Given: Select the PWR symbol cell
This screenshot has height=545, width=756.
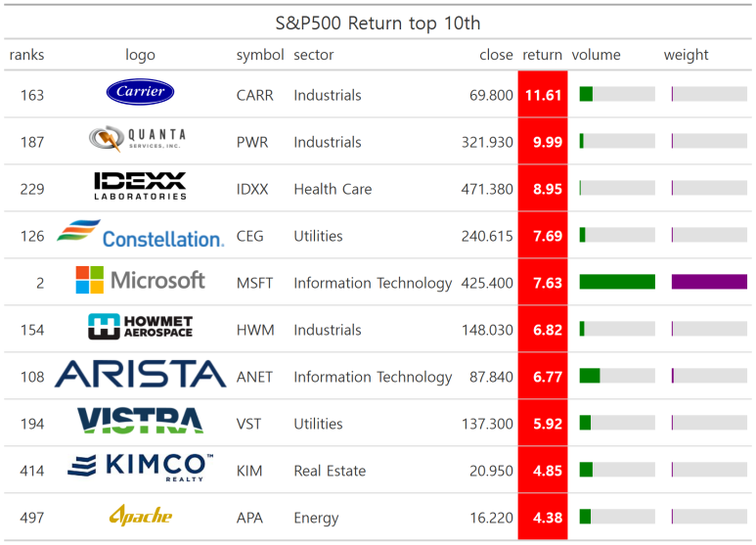Looking at the screenshot, I should click(x=252, y=142).
